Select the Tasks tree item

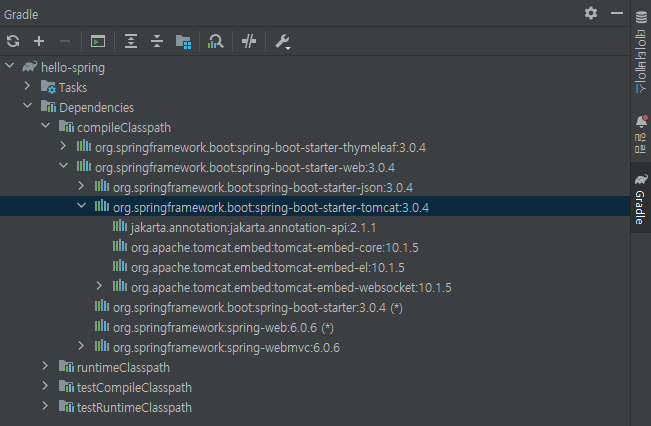(73, 88)
